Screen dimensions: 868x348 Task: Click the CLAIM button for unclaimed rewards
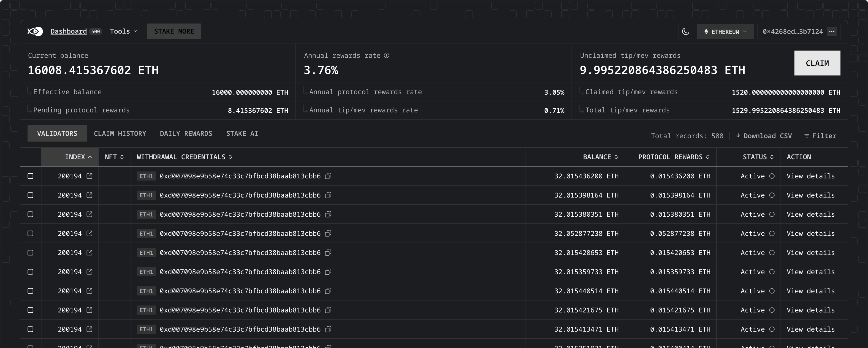coord(817,63)
